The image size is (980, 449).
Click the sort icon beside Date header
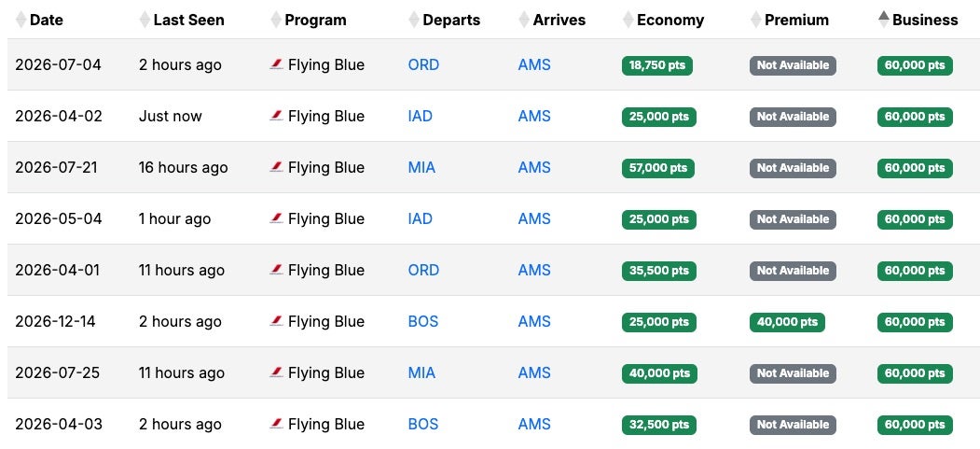click(21, 20)
